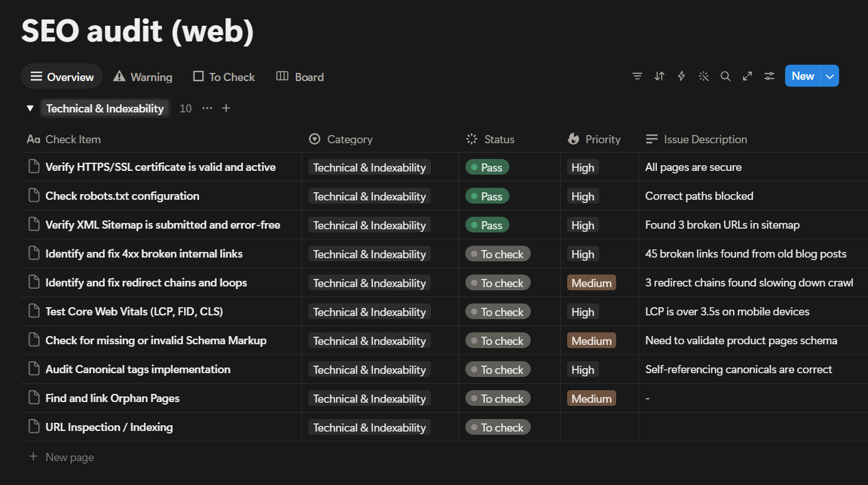Switch to the Overview tab

coord(62,77)
